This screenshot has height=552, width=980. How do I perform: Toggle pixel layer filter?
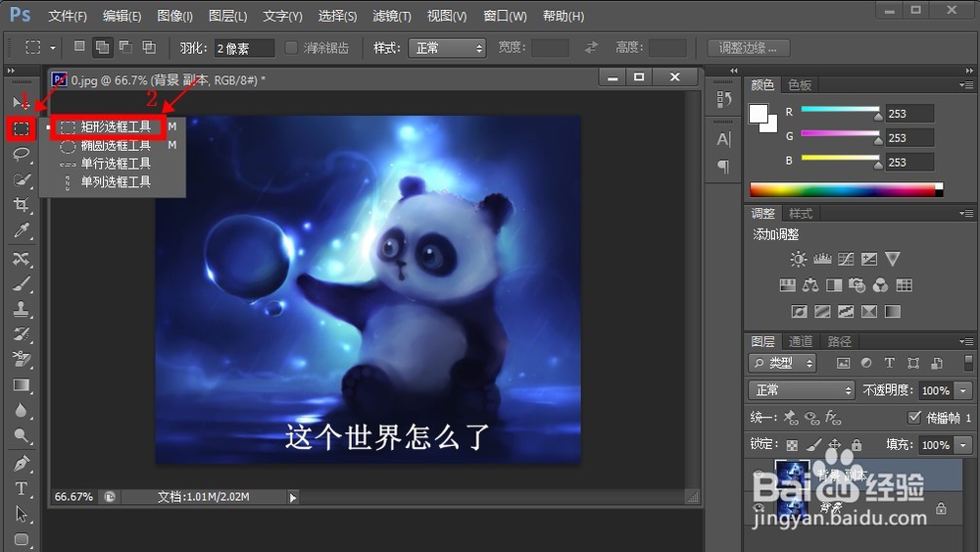843,363
